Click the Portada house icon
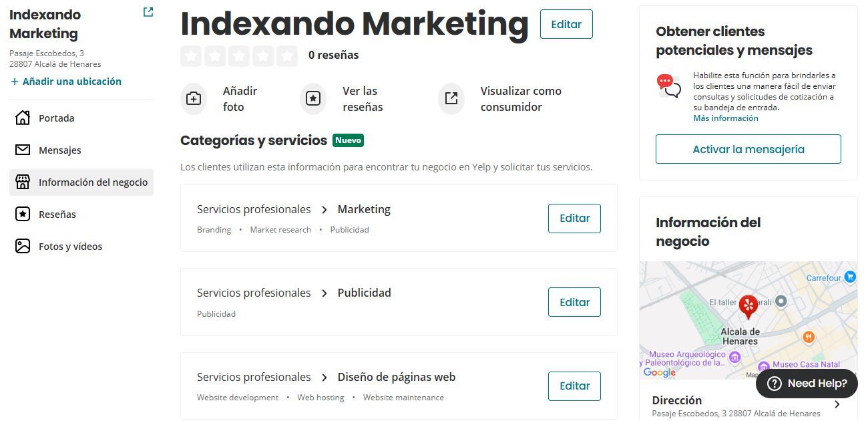The height and width of the screenshot is (421, 868). coord(23,118)
